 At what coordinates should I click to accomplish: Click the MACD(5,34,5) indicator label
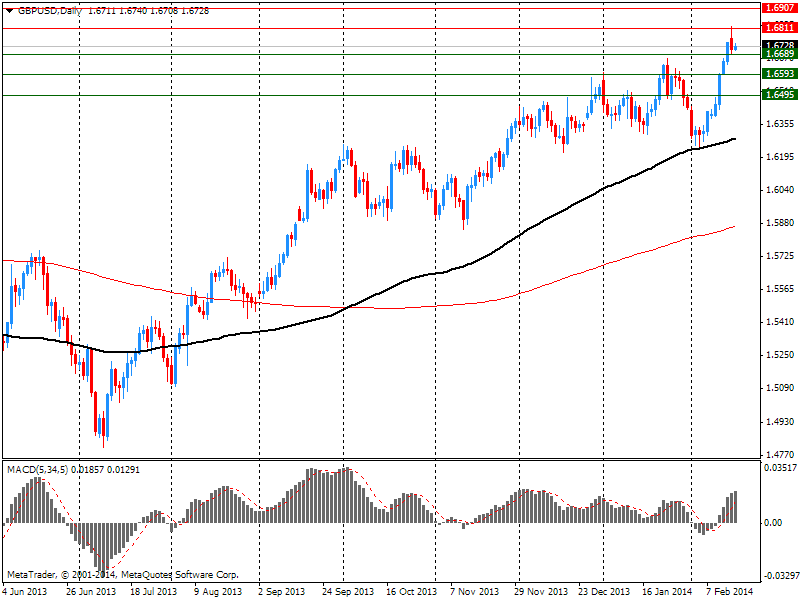(x=39, y=468)
